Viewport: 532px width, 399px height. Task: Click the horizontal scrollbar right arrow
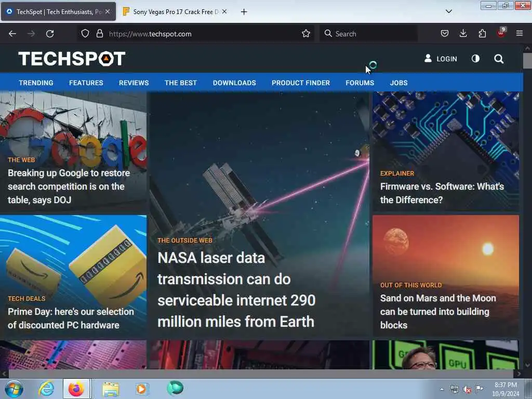pyautogui.click(x=519, y=374)
